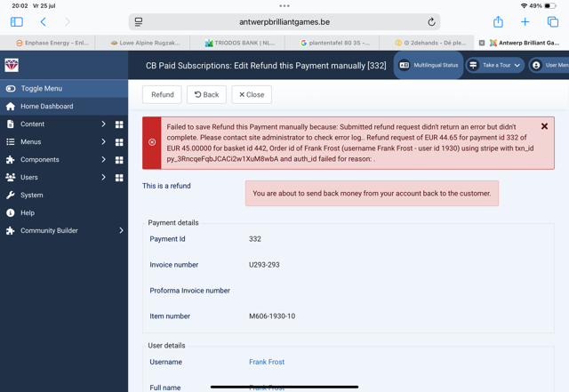
Task: Close the Antwerp Brilliant Games tab
Action: point(482,43)
